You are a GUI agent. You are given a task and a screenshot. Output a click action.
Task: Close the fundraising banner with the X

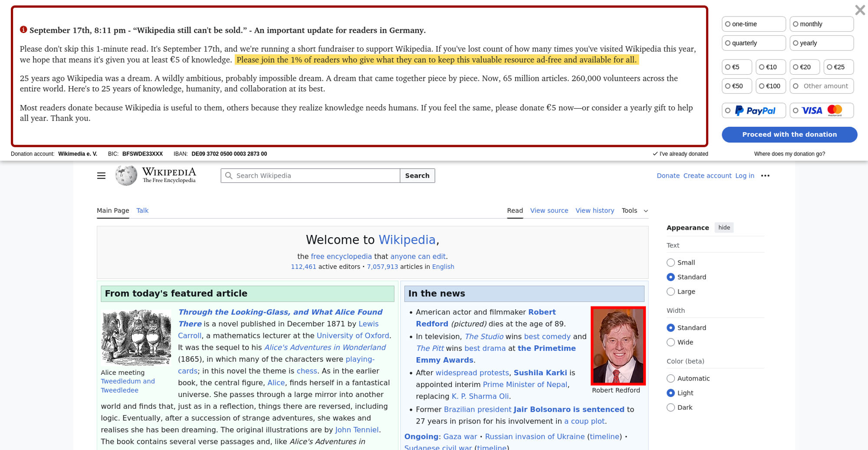[x=860, y=10]
